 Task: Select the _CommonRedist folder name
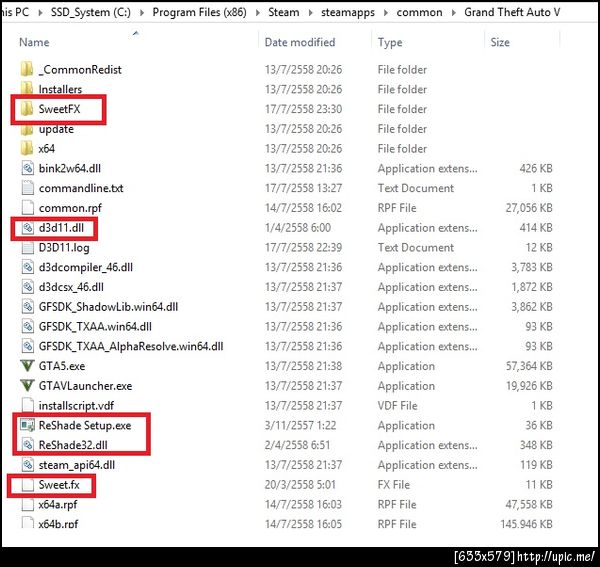tap(80, 70)
